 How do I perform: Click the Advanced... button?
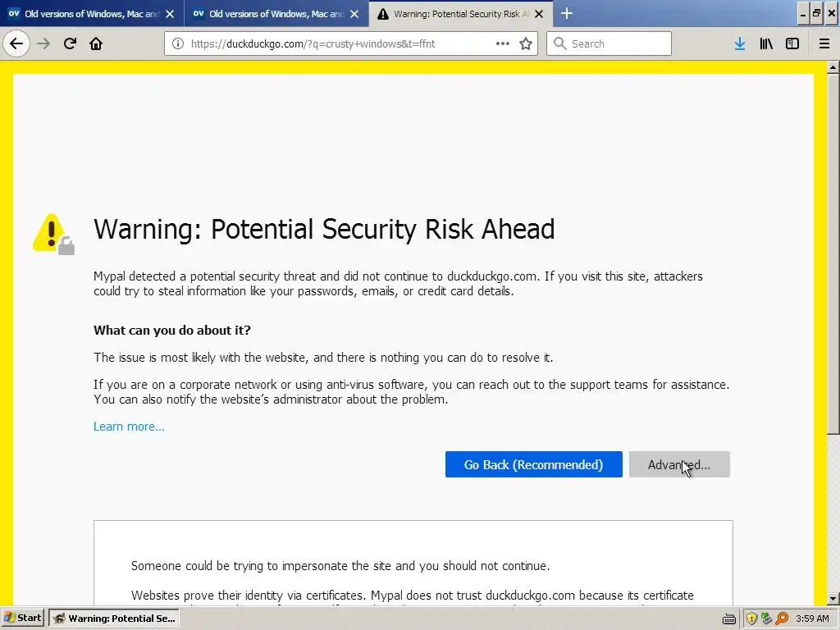(x=679, y=464)
